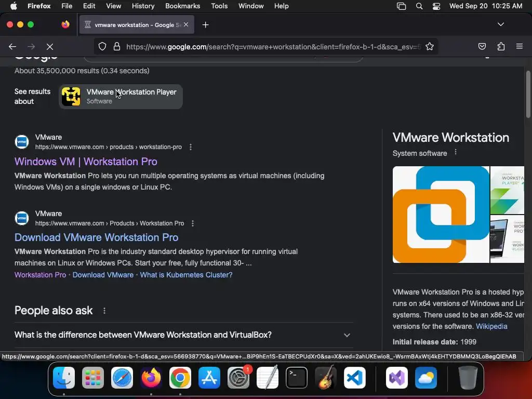The width and height of the screenshot is (532, 399).
Task: Open the Wikipedia link in knowledge panel
Action: coord(491,326)
